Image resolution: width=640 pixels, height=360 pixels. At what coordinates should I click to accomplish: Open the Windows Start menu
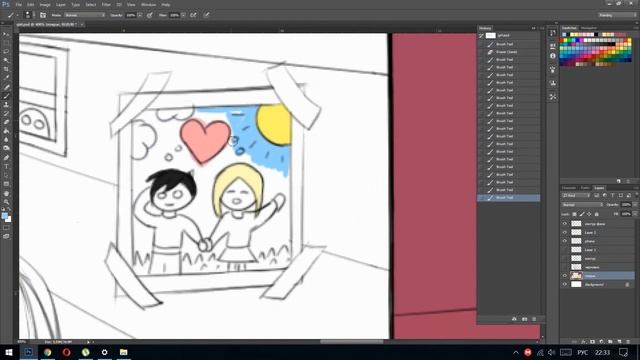9,352
